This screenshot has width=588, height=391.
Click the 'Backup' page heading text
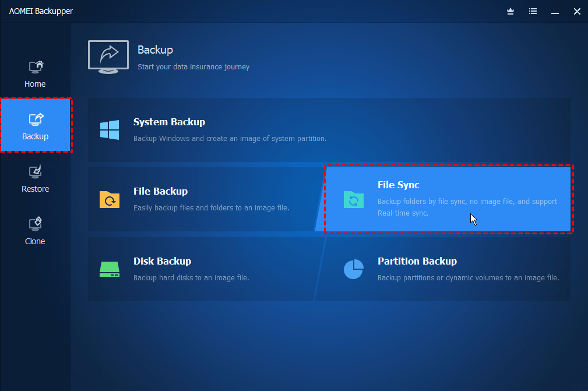155,50
